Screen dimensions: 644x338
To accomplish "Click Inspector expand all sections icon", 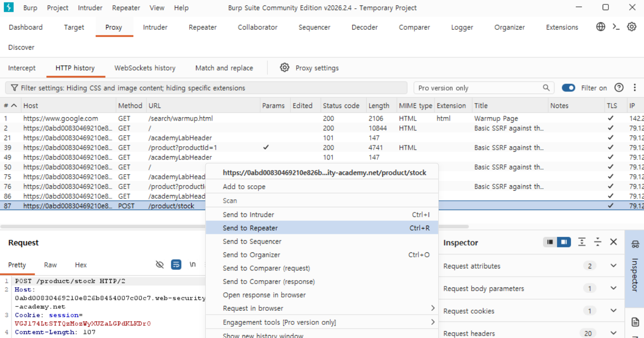I will [582, 242].
